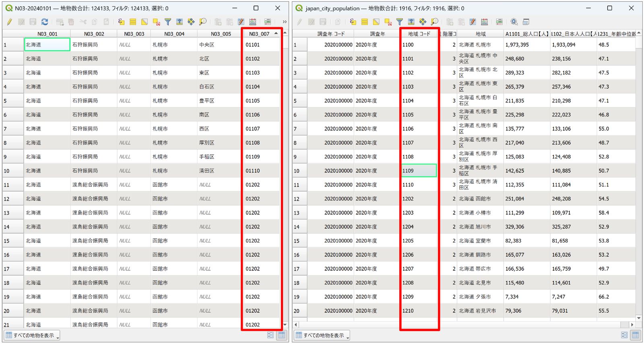Zoom to selected rows in japan_city_population window
The width and height of the screenshot is (644, 344).
click(434, 22)
